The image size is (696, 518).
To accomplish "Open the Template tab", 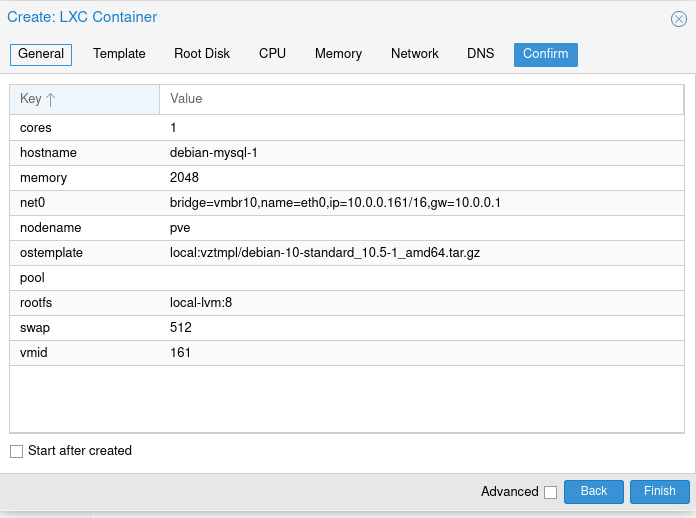I will (119, 54).
